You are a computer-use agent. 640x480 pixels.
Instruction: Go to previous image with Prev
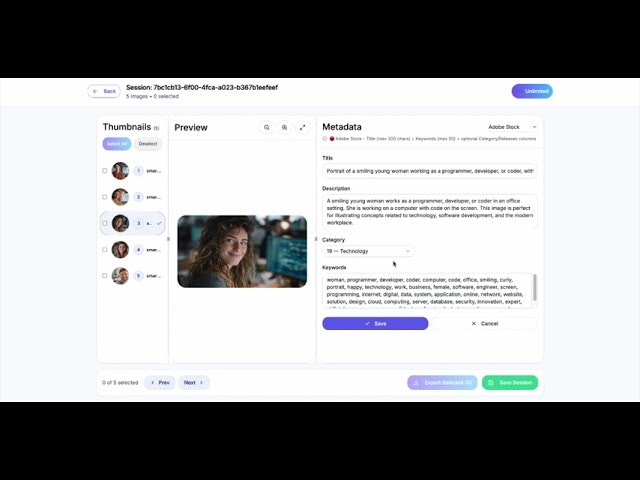(160, 382)
